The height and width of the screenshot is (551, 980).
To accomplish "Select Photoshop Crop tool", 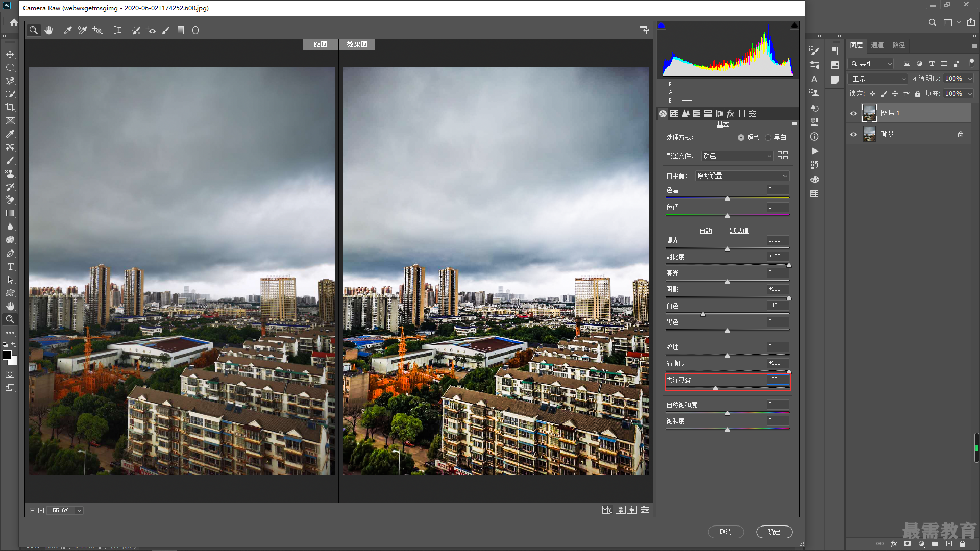I will click(x=10, y=107).
